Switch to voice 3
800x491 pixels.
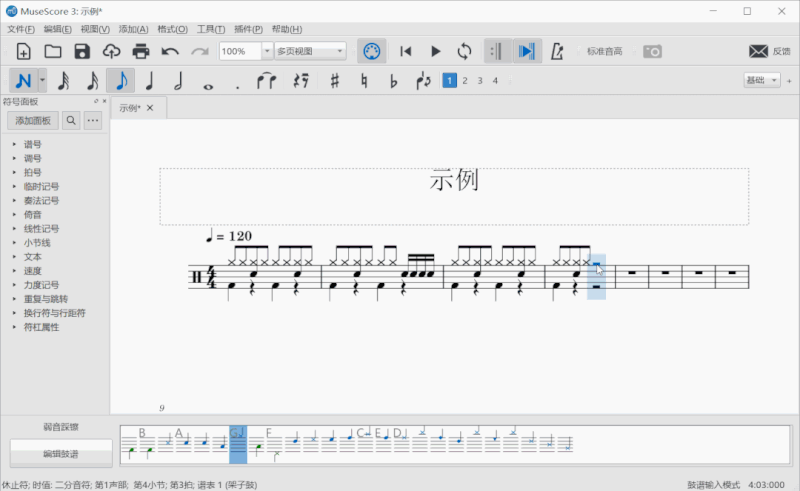(x=480, y=81)
